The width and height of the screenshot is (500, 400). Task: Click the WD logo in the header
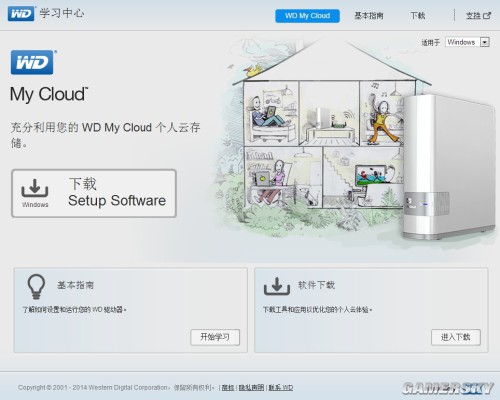(21, 14)
